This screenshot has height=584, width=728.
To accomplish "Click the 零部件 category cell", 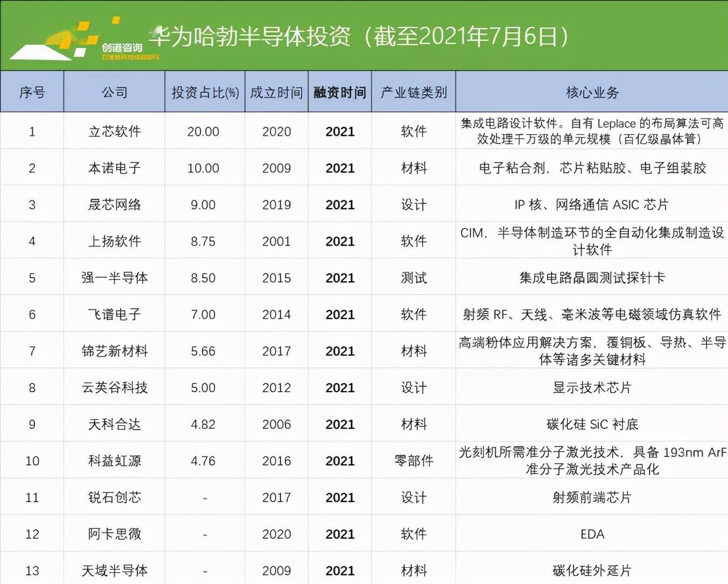I will pyautogui.click(x=414, y=461).
